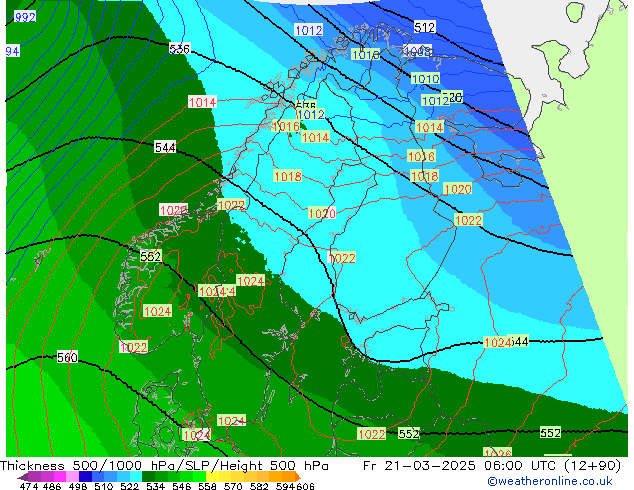Click the purple arrow tip starting the legend

pyautogui.click(x=22, y=476)
